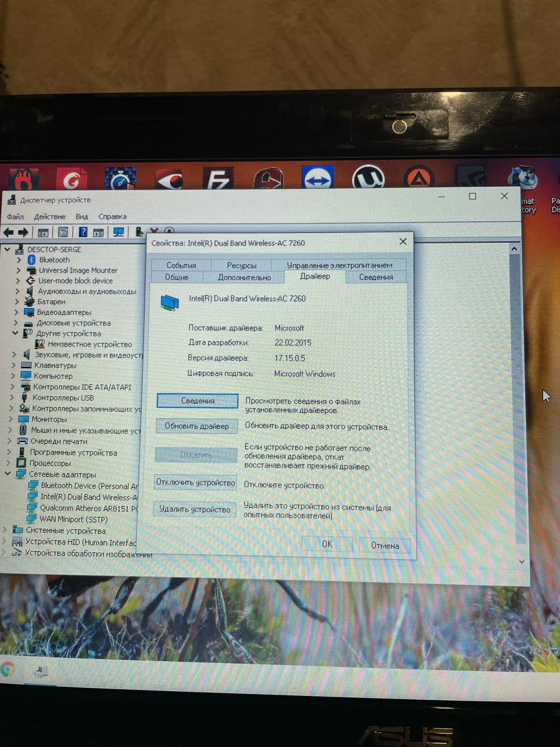The height and width of the screenshot is (747, 560).
Task: Expand the Мониторы category
Action: pyautogui.click(x=11, y=419)
